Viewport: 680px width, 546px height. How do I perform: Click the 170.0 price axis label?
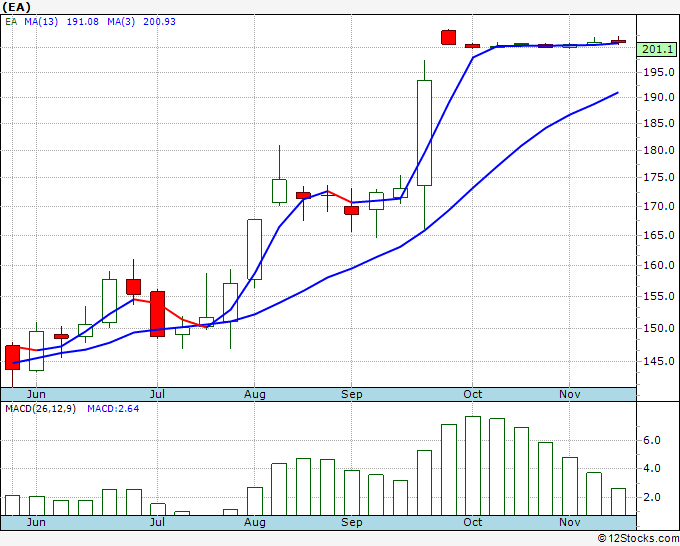point(659,206)
